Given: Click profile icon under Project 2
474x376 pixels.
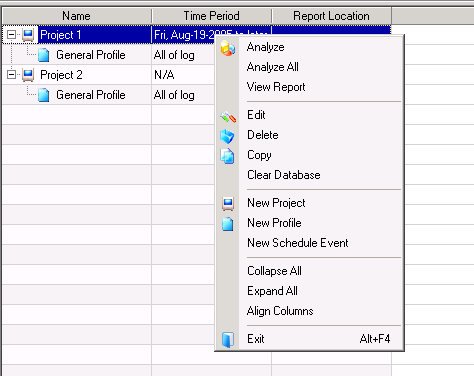Looking at the screenshot, I should (x=44, y=95).
